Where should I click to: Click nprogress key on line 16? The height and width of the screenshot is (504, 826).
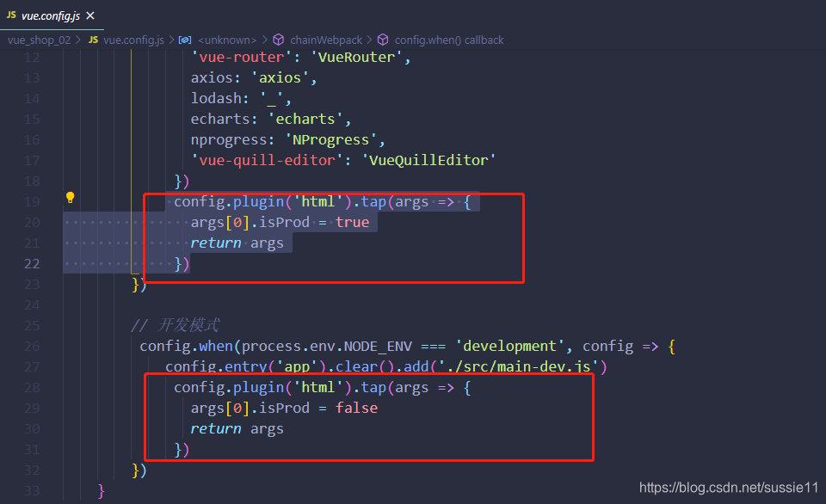coord(229,139)
